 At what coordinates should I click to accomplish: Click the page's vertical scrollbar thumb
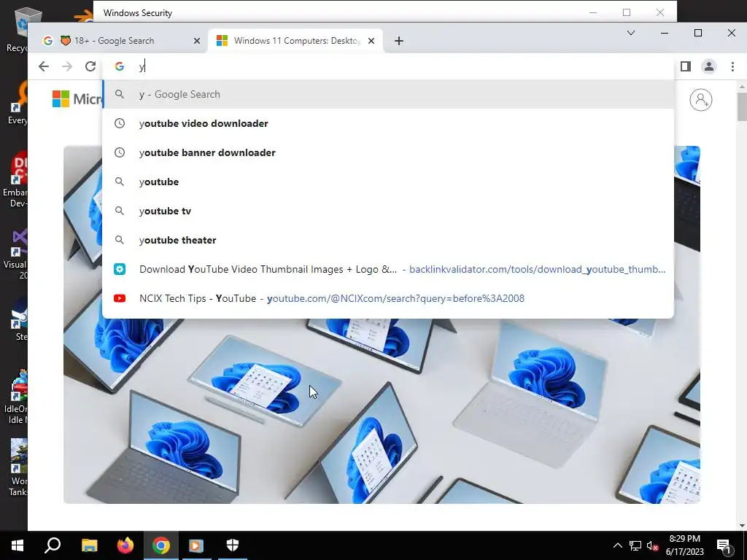click(742, 106)
